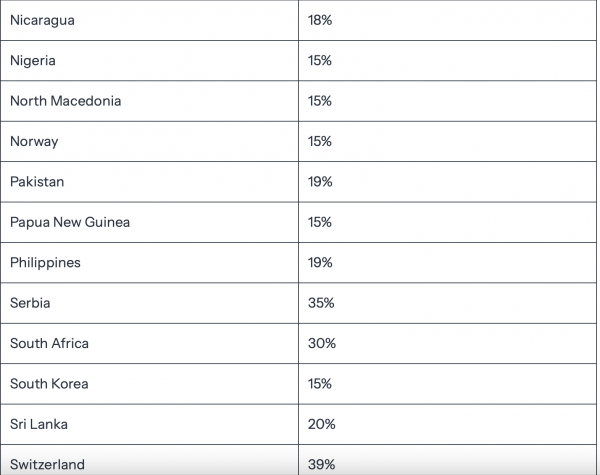Select the 19% value next to Pakistan
The image size is (600, 475).
320,182
